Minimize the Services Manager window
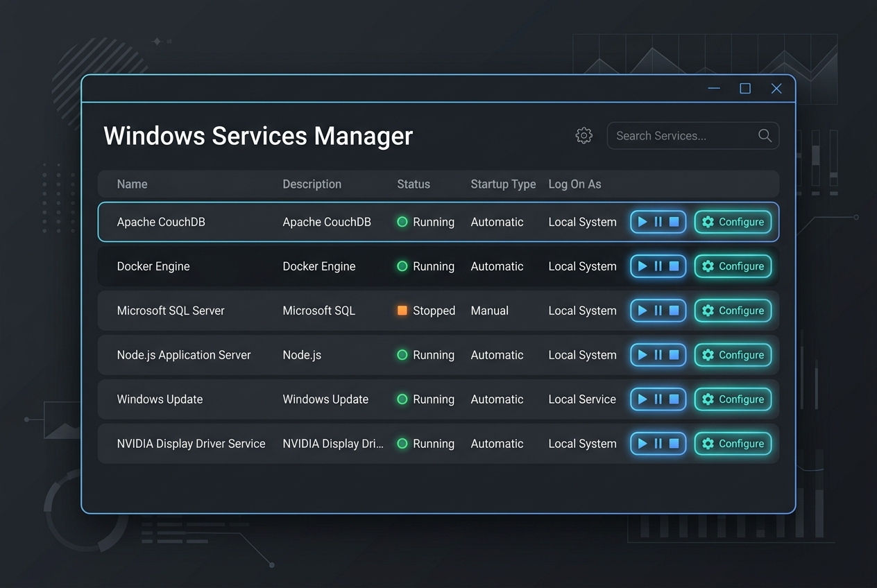 point(714,89)
